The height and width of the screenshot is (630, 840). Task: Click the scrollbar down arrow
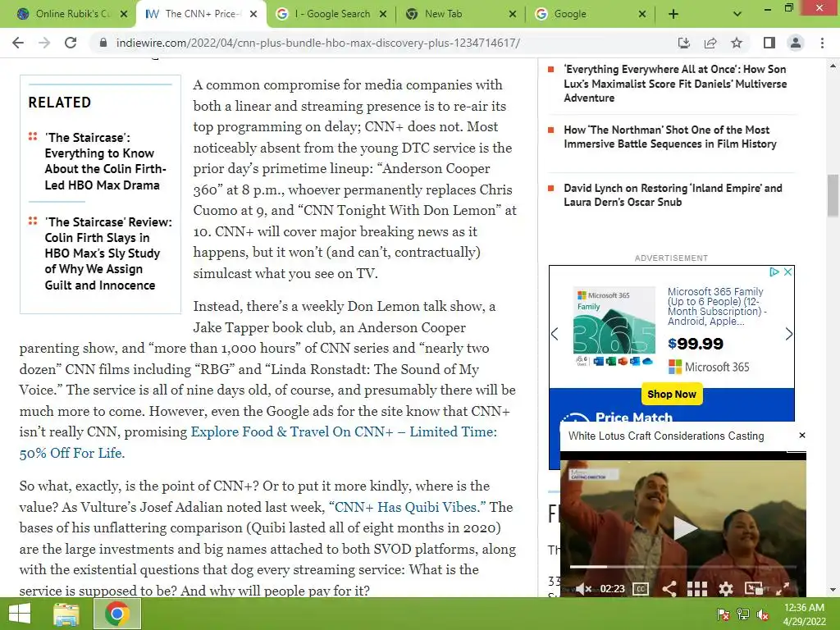[833, 591]
